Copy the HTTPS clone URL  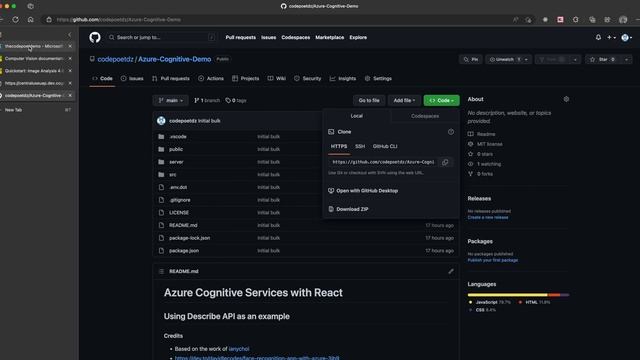click(x=445, y=162)
